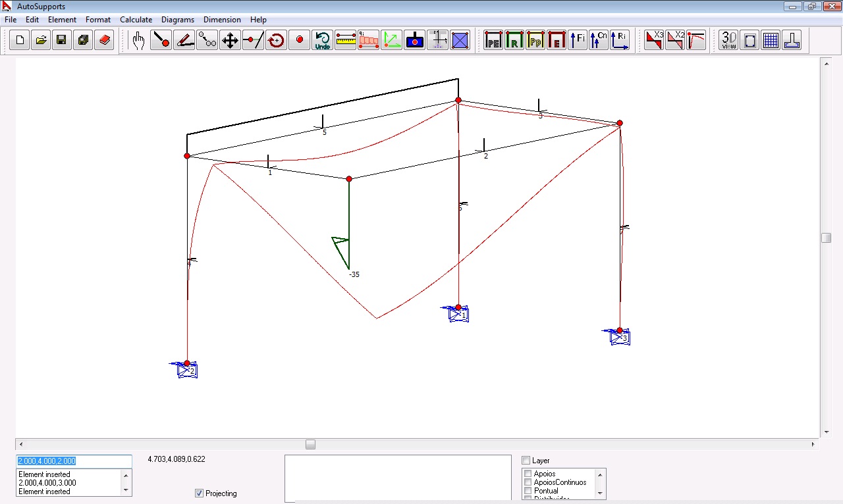Open the Dimension menu
The image size is (843, 504).
point(222,20)
